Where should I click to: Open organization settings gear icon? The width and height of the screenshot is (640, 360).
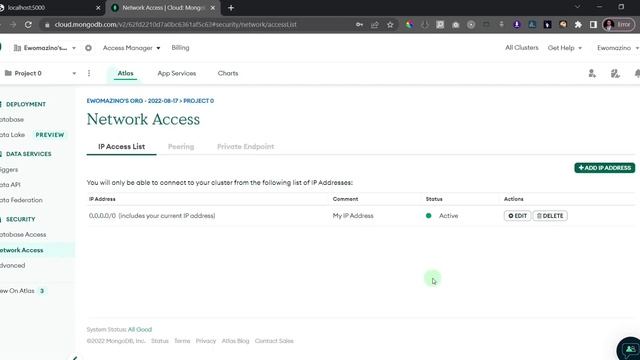88,48
